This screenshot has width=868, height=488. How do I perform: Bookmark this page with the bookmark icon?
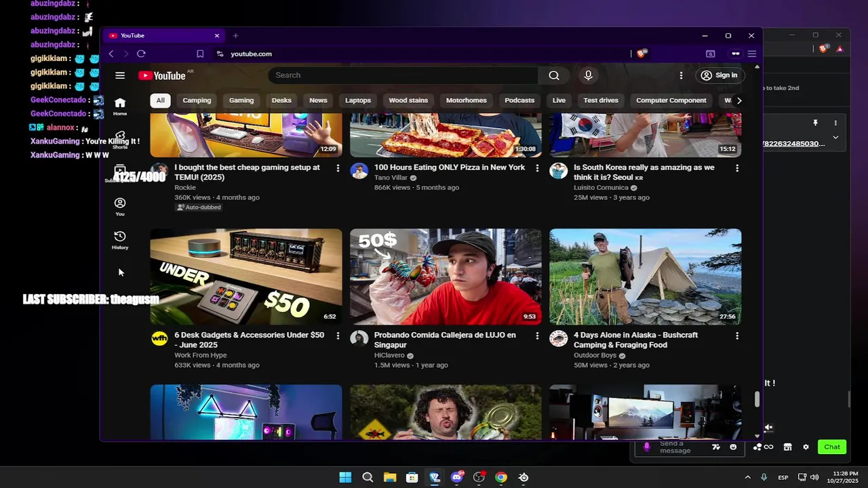(x=200, y=54)
